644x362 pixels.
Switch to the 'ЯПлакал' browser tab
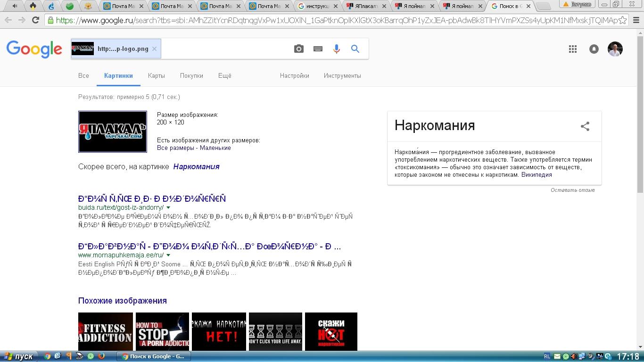[366, 6]
